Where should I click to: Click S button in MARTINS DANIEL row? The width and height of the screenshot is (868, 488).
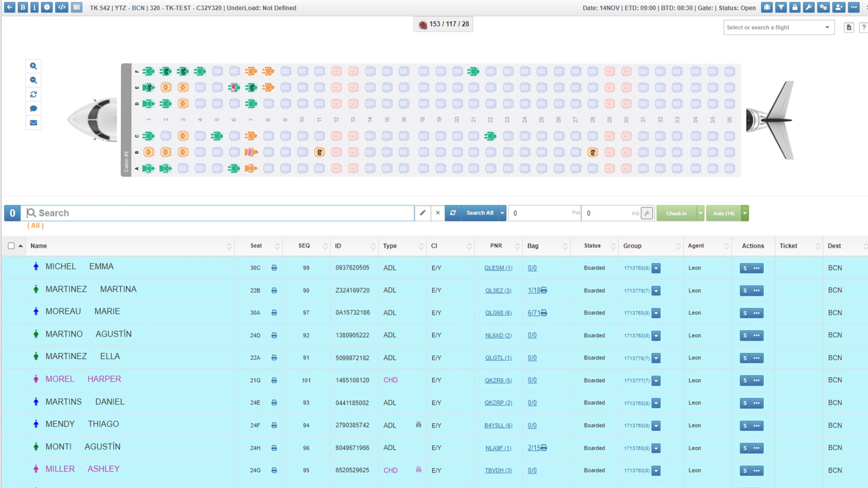tap(745, 403)
